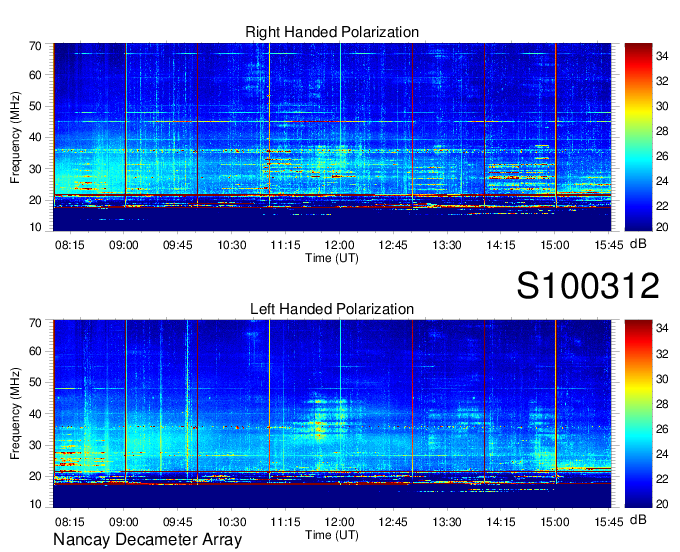Click the 15:45 tick under Left Handed plot
680x552 pixels.
[x=609, y=522]
